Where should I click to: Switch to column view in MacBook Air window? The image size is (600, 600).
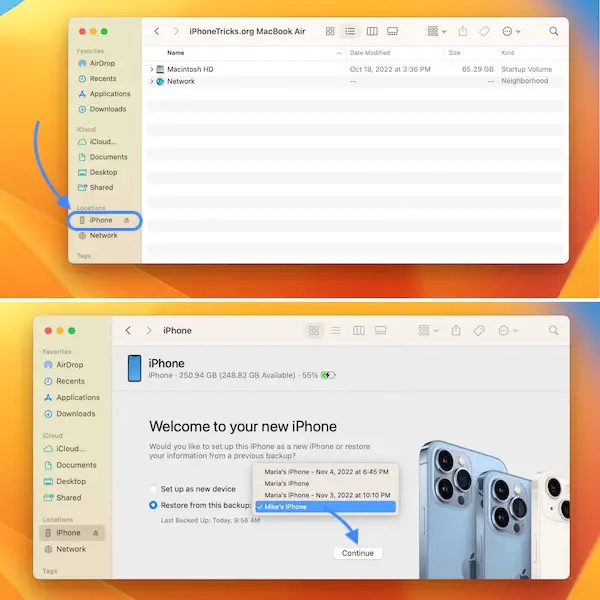pos(372,32)
